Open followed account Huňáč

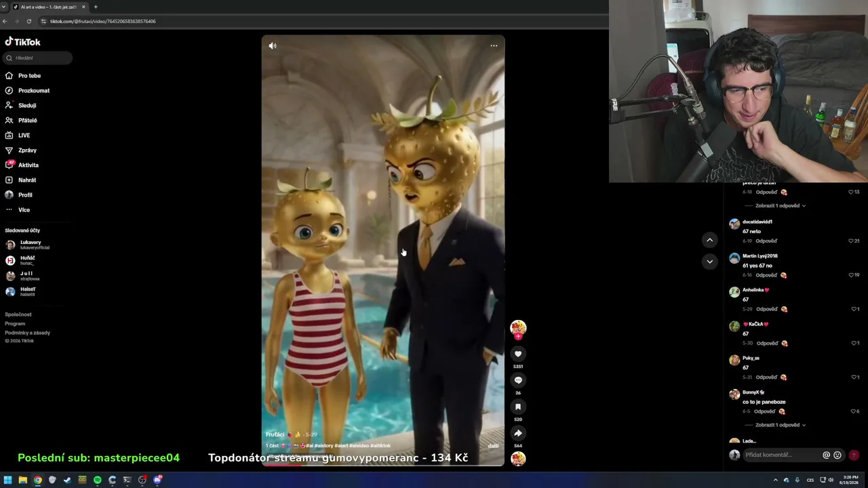(x=20, y=260)
